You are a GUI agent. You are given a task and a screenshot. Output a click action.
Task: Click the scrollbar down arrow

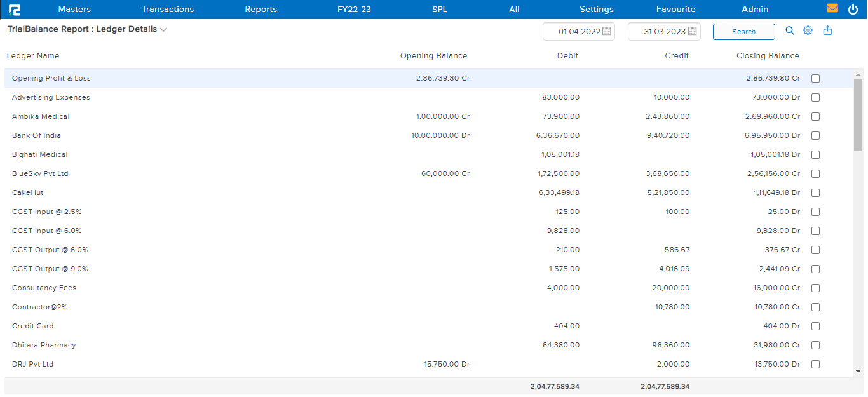point(858,371)
